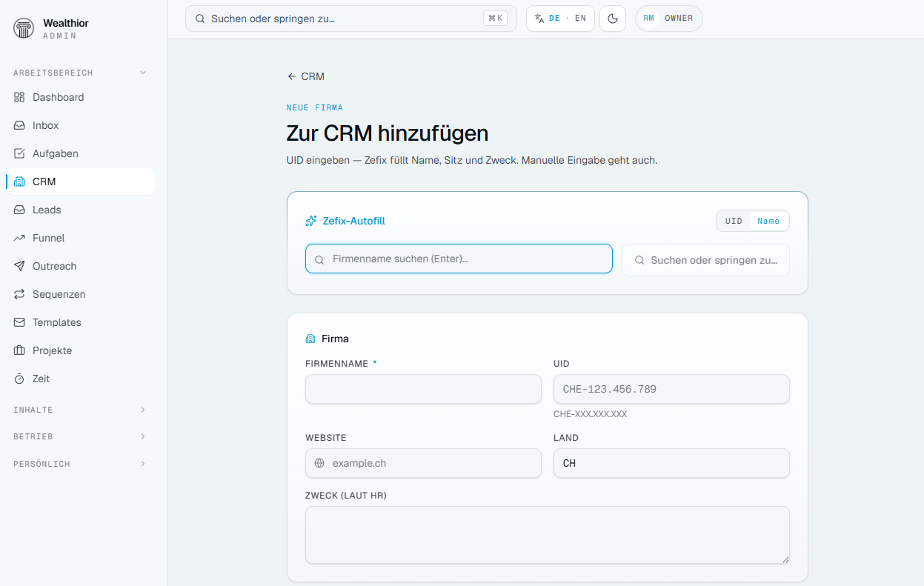924x586 pixels.
Task: Click the Zefix-Autofill sparkle icon
Action: pos(311,221)
